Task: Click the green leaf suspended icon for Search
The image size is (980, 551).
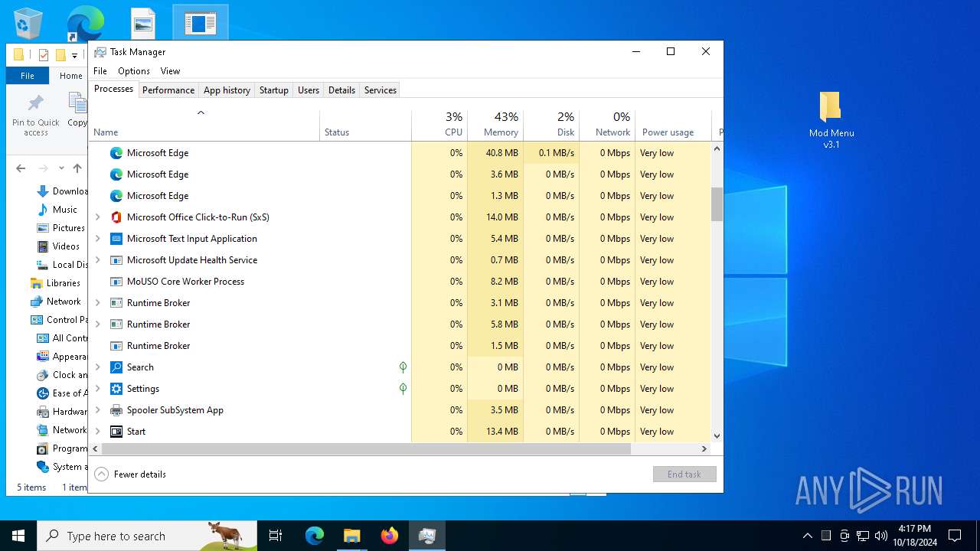Action: 403,367
